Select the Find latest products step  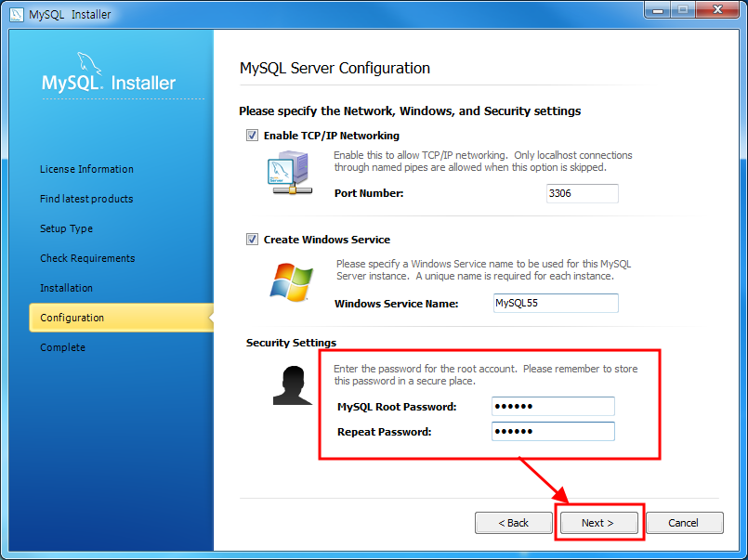(x=86, y=199)
